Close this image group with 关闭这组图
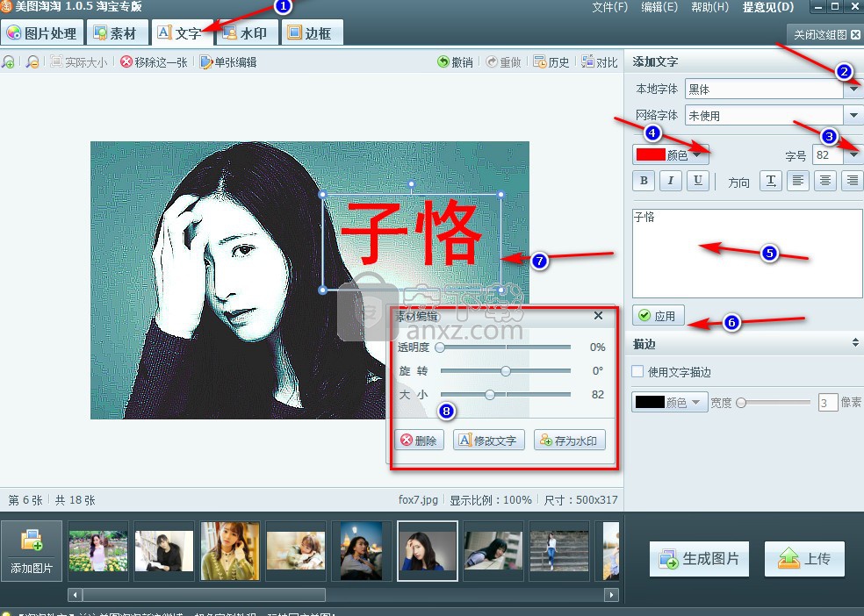Screen dimensions: 864x616 [826, 35]
